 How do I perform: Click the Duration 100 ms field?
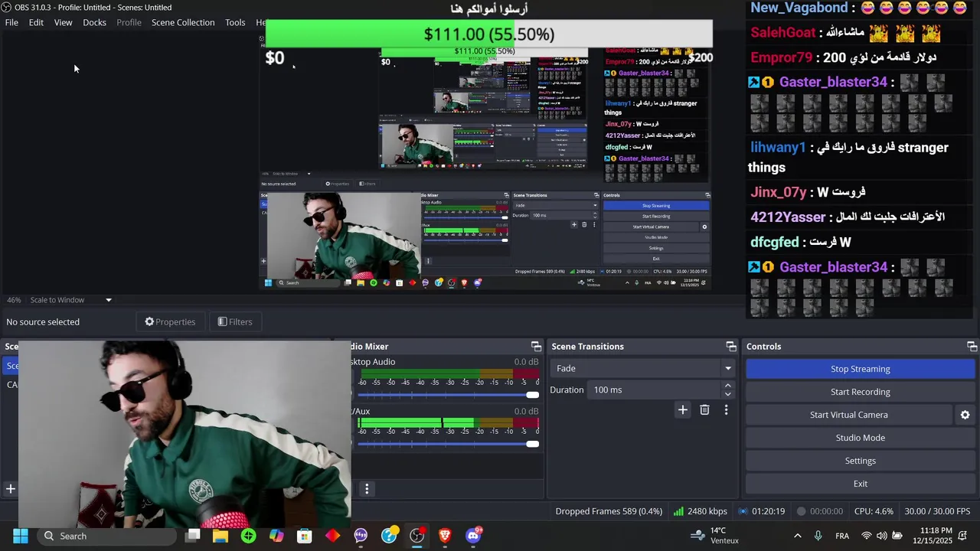click(x=654, y=390)
